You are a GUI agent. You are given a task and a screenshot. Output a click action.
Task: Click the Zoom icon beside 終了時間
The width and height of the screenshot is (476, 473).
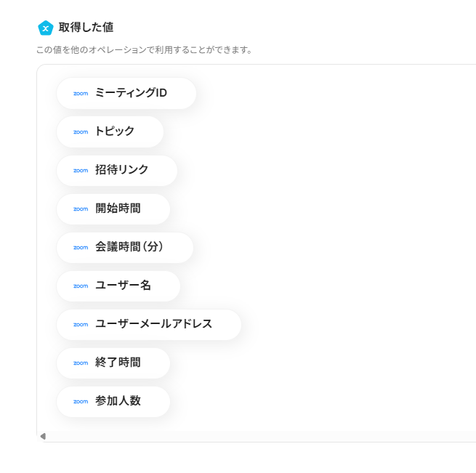pyautogui.click(x=81, y=363)
